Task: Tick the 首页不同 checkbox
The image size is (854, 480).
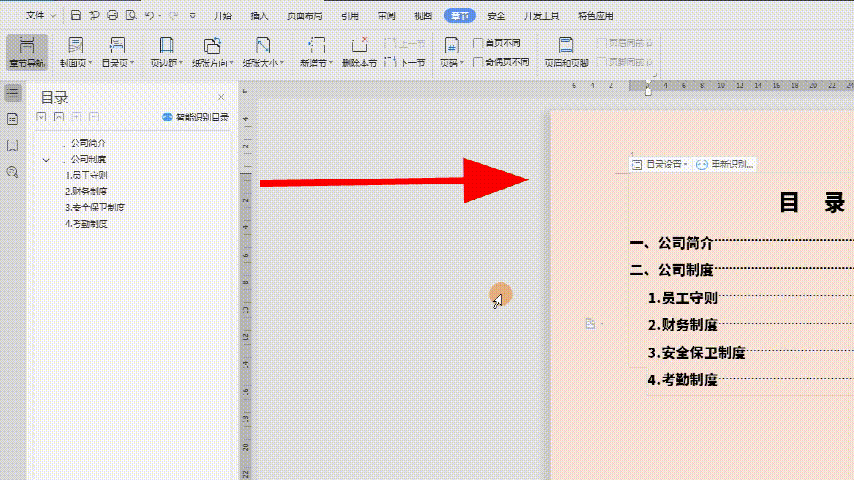Action: (478, 43)
